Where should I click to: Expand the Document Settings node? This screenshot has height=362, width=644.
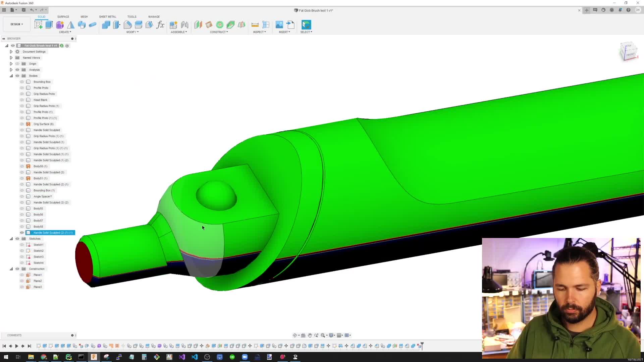pos(11,52)
